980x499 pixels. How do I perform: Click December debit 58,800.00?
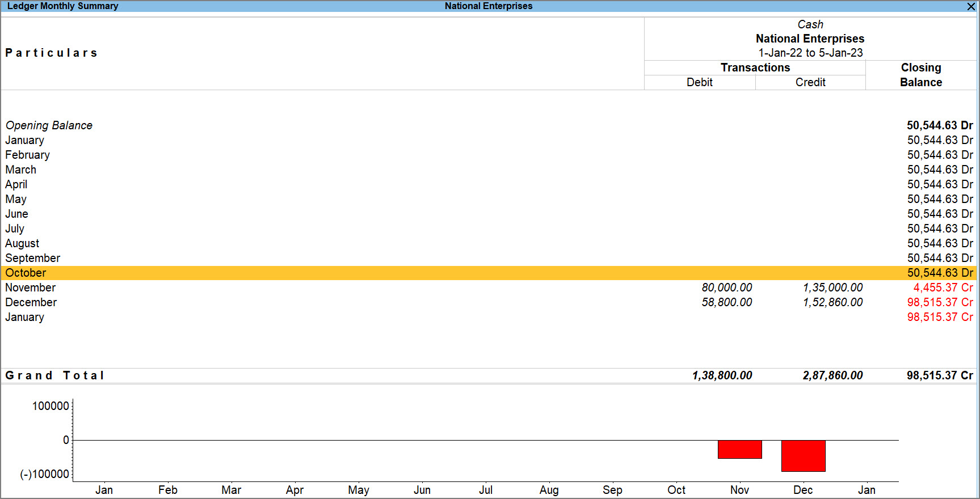coord(727,302)
